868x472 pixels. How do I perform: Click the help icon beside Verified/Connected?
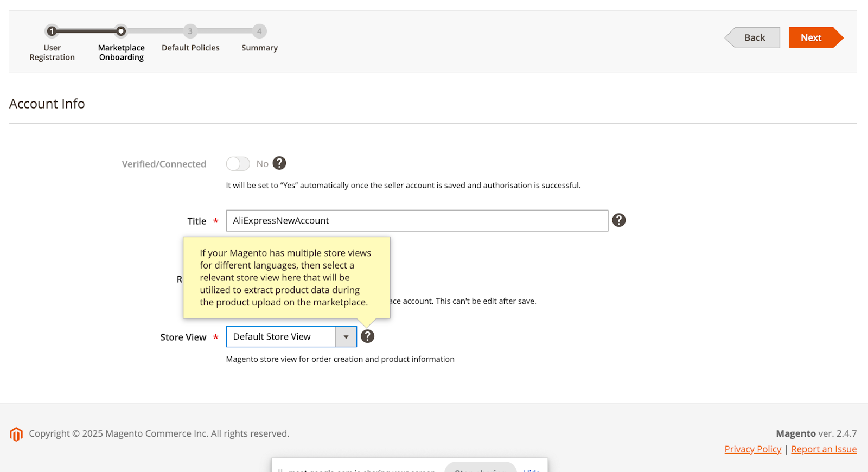(x=279, y=163)
